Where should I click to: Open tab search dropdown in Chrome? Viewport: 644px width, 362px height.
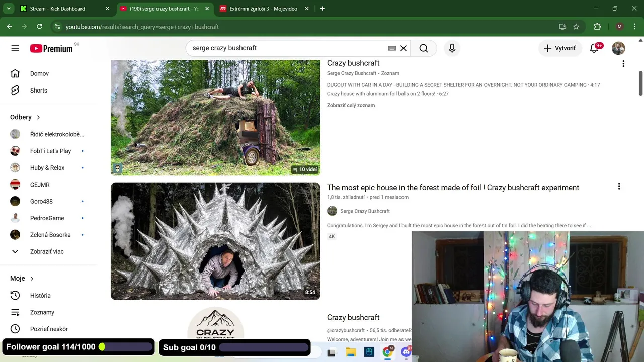(x=9, y=9)
